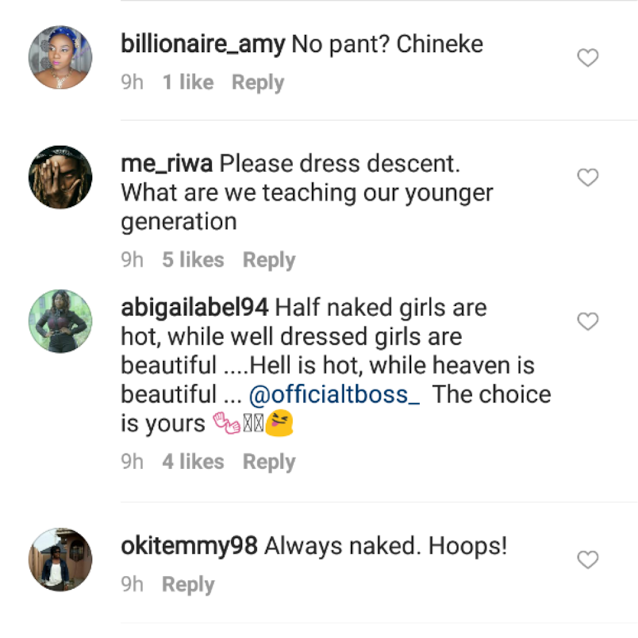
Task: See the 4 likes on abigailabel94's comment
Action: pyautogui.click(x=193, y=462)
